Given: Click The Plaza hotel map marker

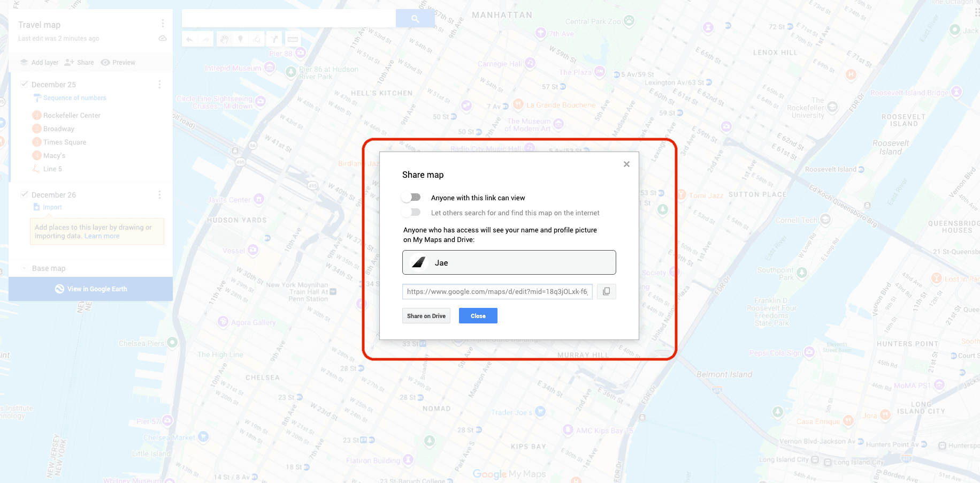Looking at the screenshot, I should point(600,71).
